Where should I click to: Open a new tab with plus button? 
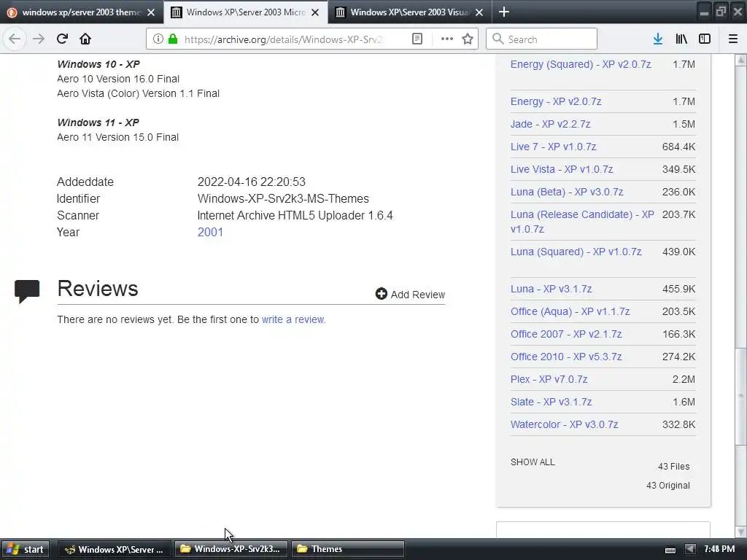[504, 12]
